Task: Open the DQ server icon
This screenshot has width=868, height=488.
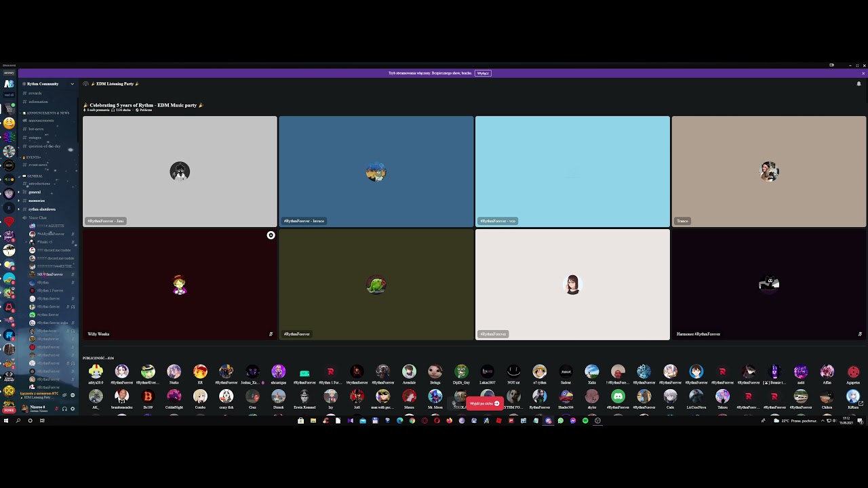Action: [x=9, y=391]
